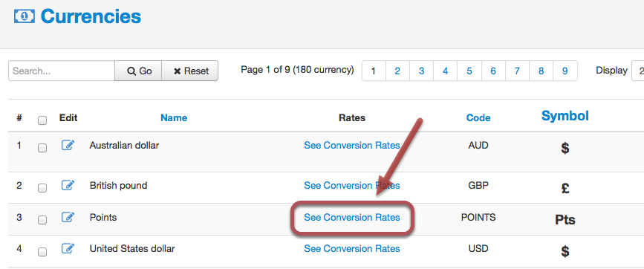
Task: Click the USD code cell
Action: tap(478, 249)
